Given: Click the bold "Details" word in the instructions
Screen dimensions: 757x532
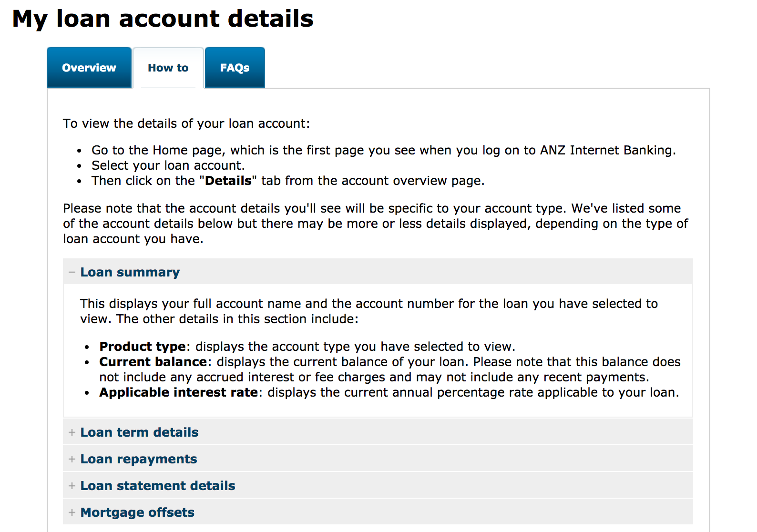Looking at the screenshot, I should [x=228, y=181].
